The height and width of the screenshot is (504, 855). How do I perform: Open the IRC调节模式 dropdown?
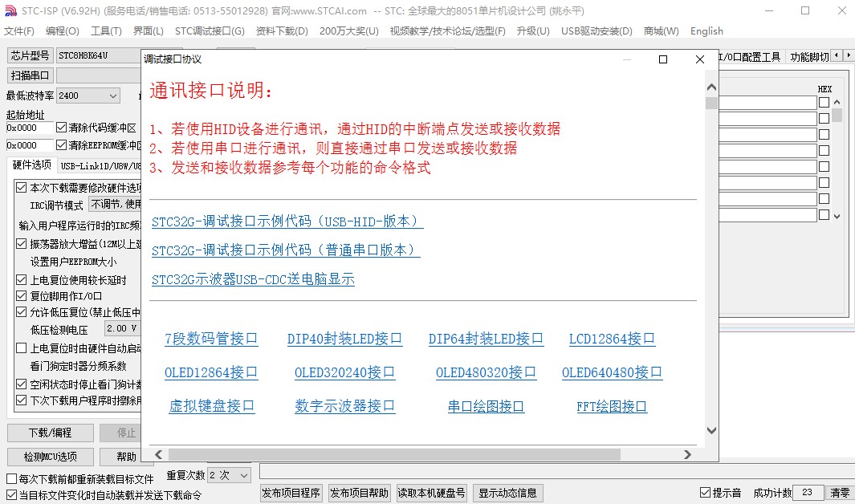coord(115,205)
